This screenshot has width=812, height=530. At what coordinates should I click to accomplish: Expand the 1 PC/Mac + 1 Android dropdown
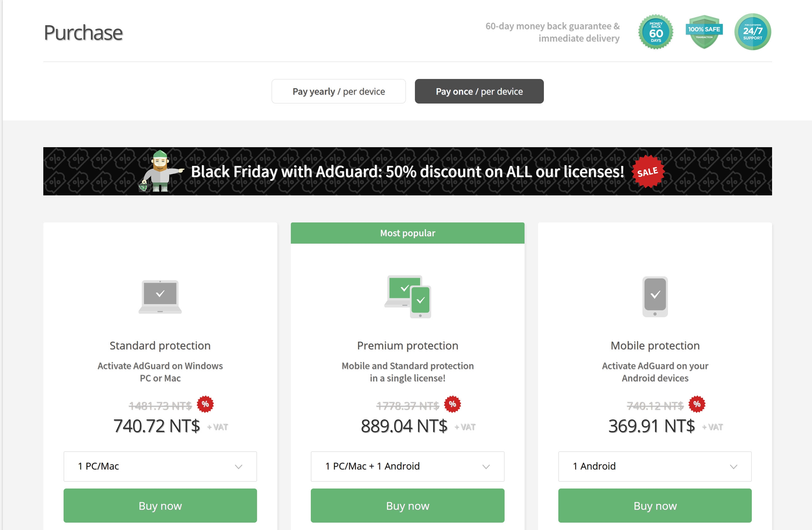[x=407, y=466]
